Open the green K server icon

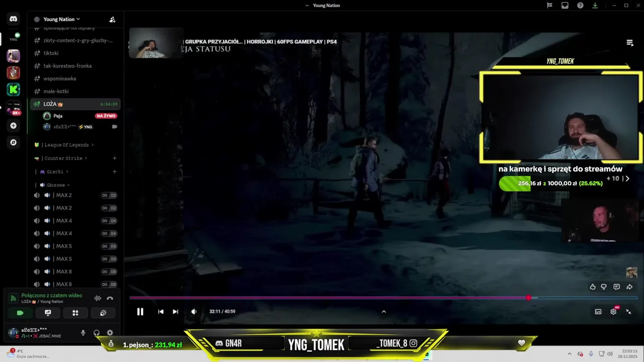point(14,89)
